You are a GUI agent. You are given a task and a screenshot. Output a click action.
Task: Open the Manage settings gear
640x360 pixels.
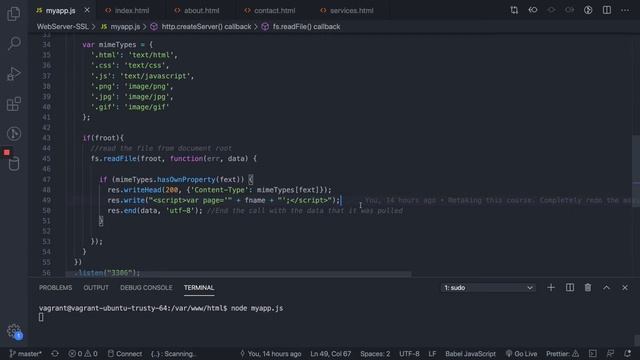click(x=14, y=331)
